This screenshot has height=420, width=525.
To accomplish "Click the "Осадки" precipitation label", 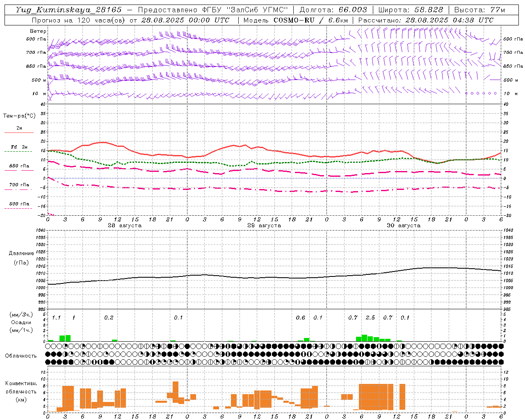I will tap(21, 322).
